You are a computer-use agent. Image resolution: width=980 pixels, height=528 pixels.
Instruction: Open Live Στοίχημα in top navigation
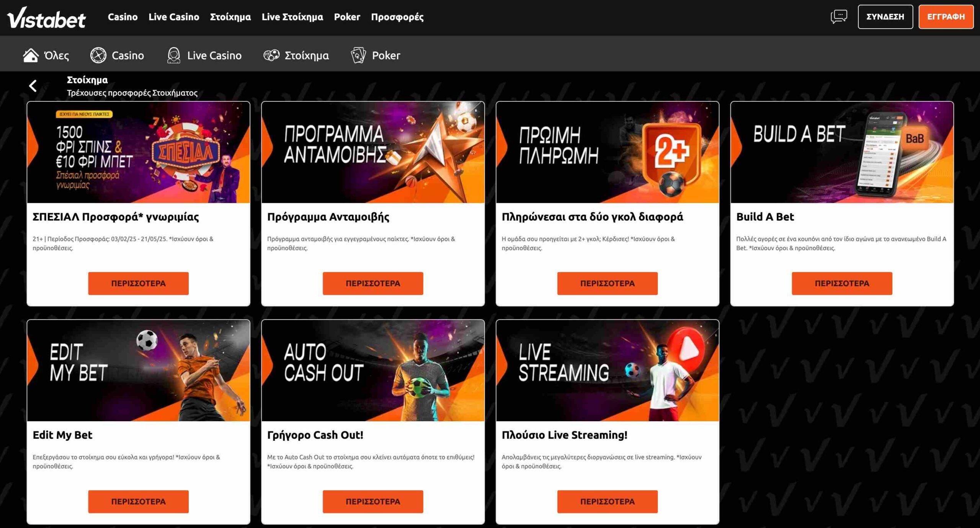point(292,17)
